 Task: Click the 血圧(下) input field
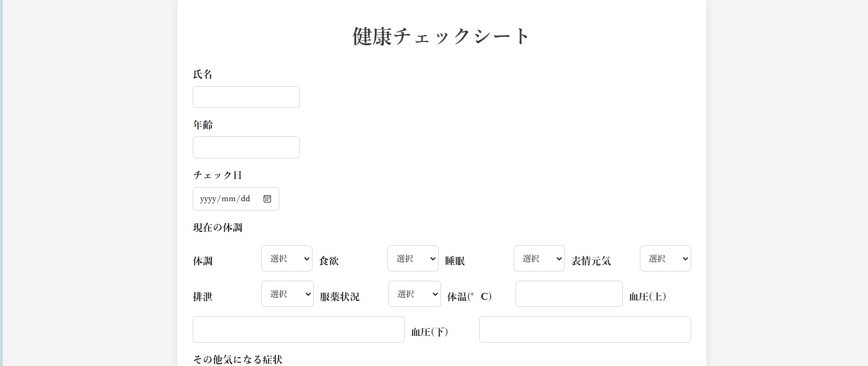(584, 330)
